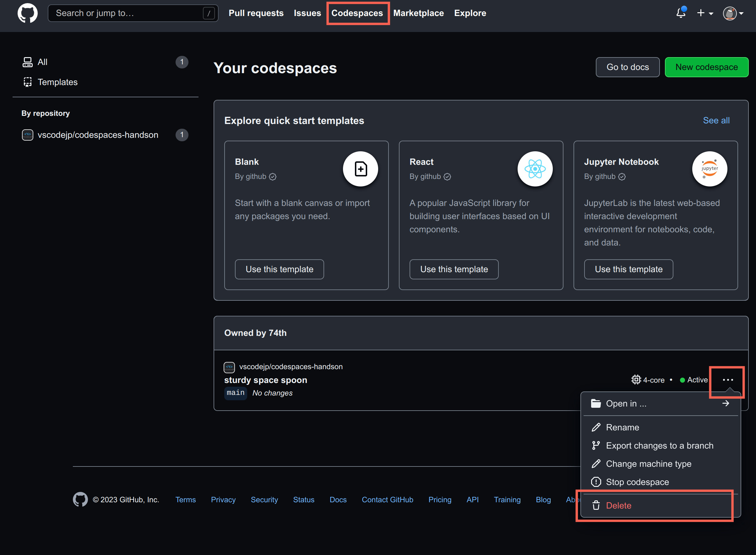Click the Jupyter template logo
This screenshot has width=756, height=555.
pos(709,169)
